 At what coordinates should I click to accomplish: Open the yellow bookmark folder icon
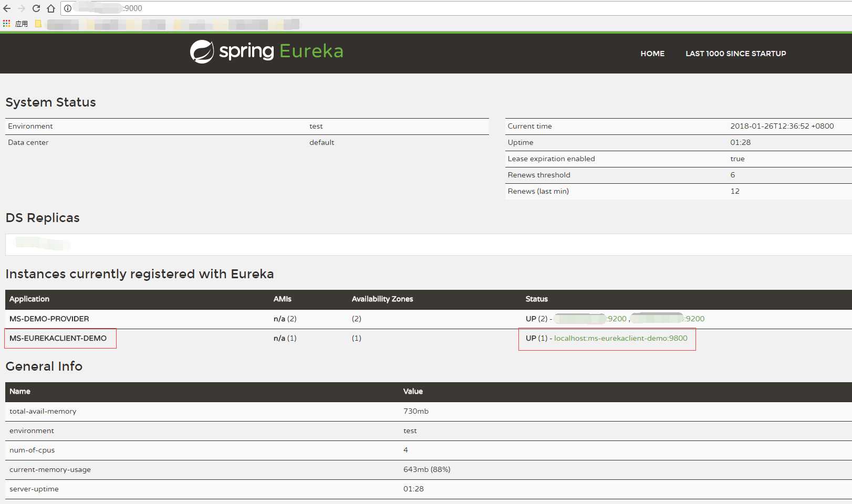(x=38, y=24)
